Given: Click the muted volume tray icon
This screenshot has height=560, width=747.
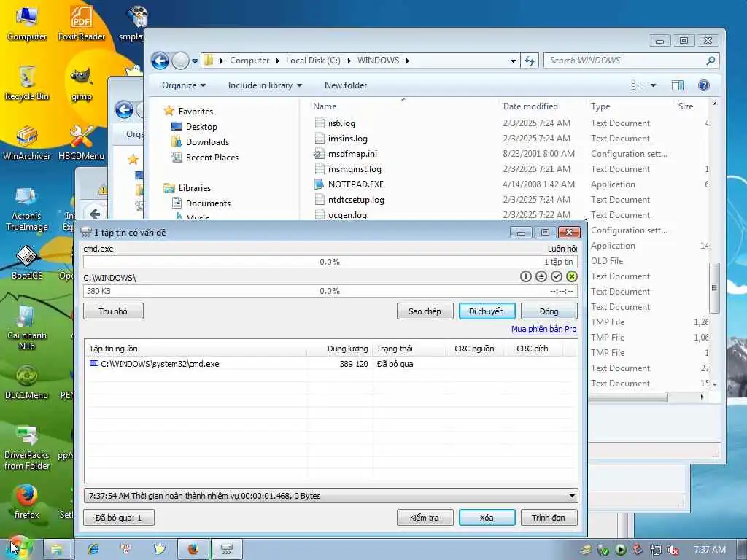Looking at the screenshot, I should pos(673,550).
